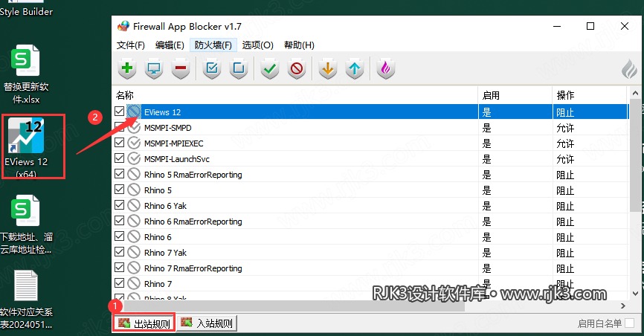Click the Firewall App Blocker title bar icon

(x=123, y=26)
